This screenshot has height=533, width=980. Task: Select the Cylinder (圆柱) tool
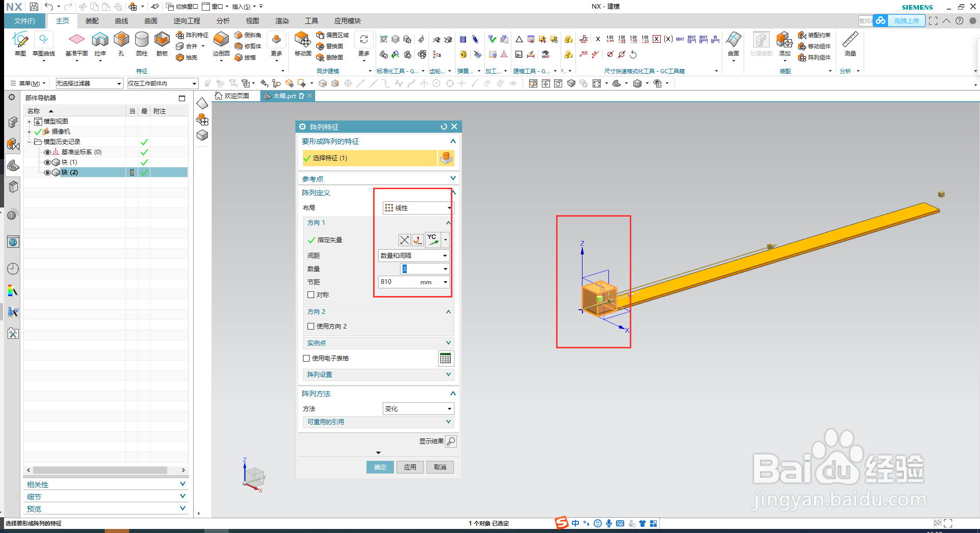point(142,43)
